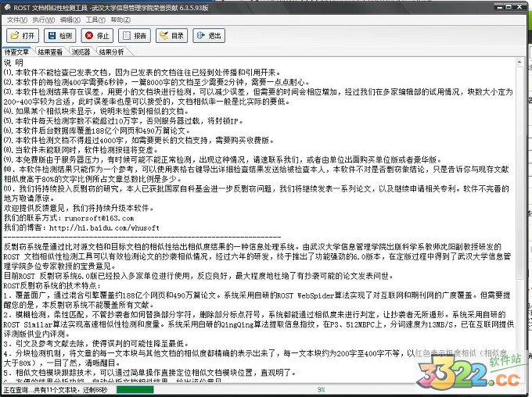Click the 说 明 heading line
This screenshot has height=397, width=532.
(13, 63)
